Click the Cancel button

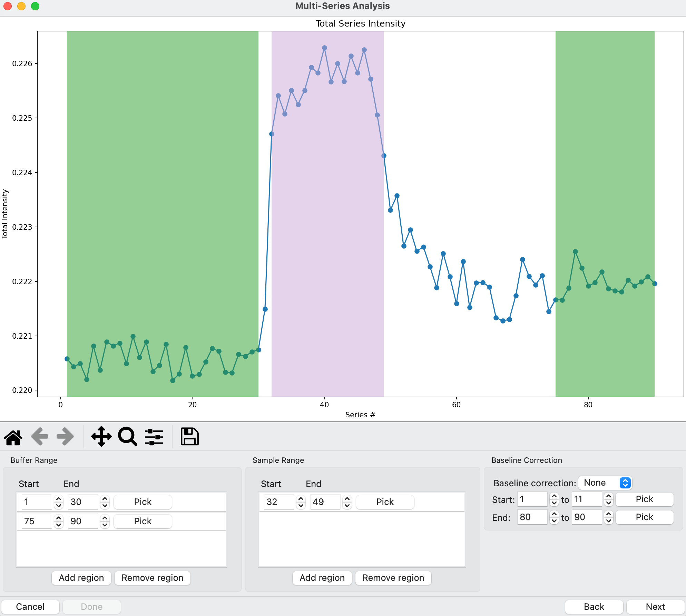click(30, 607)
